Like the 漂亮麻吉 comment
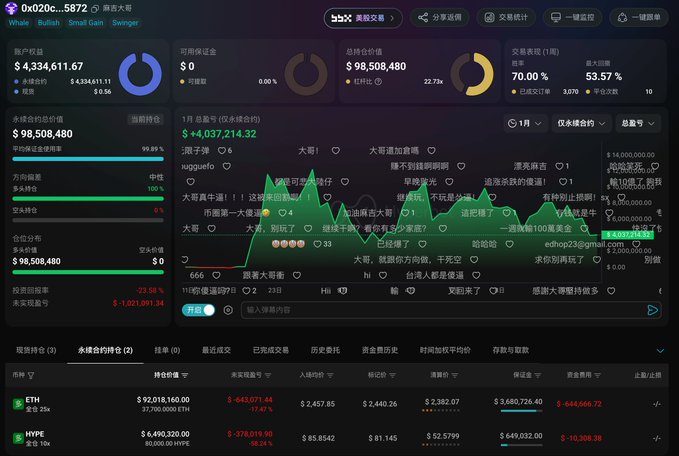This screenshot has height=456, width=679. click(559, 166)
